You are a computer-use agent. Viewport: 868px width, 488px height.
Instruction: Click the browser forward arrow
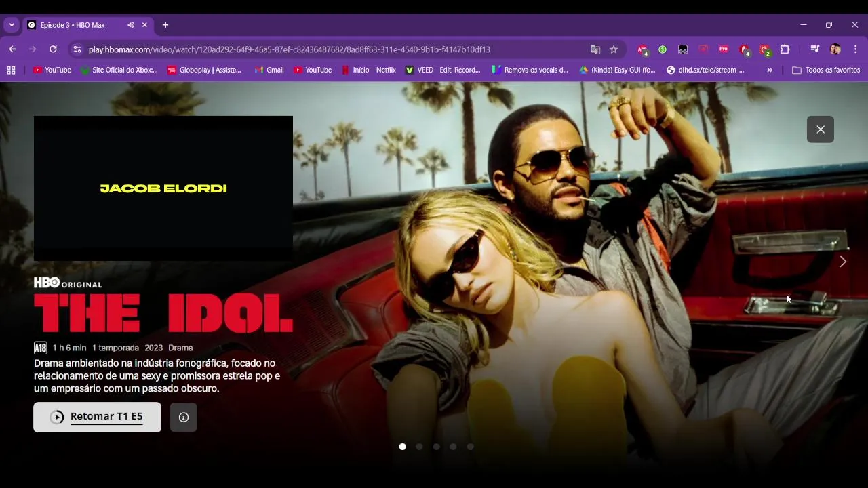tap(33, 49)
